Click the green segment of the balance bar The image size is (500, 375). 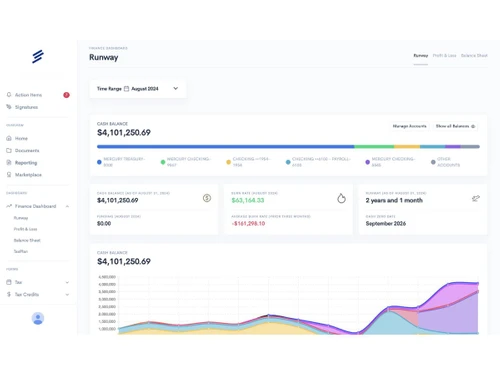(374, 146)
